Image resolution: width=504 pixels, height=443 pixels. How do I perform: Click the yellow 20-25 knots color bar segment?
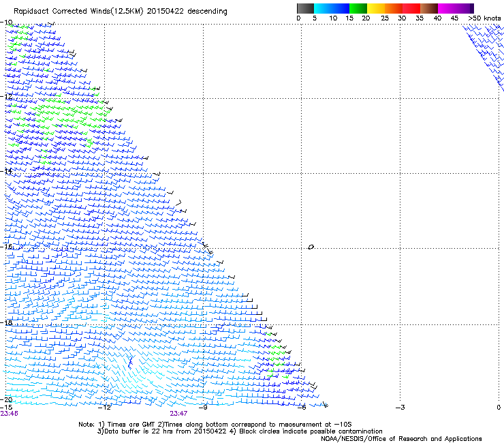(376, 8)
